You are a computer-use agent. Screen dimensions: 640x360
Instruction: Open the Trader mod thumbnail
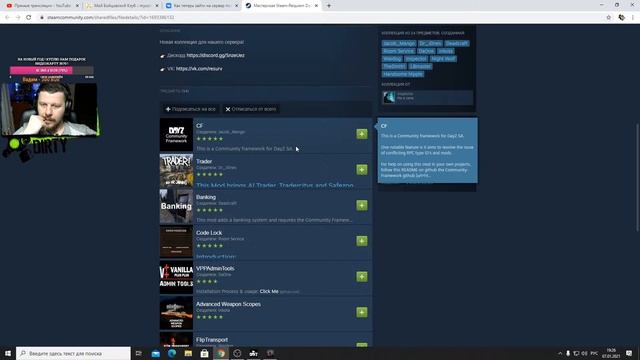[x=176, y=170]
